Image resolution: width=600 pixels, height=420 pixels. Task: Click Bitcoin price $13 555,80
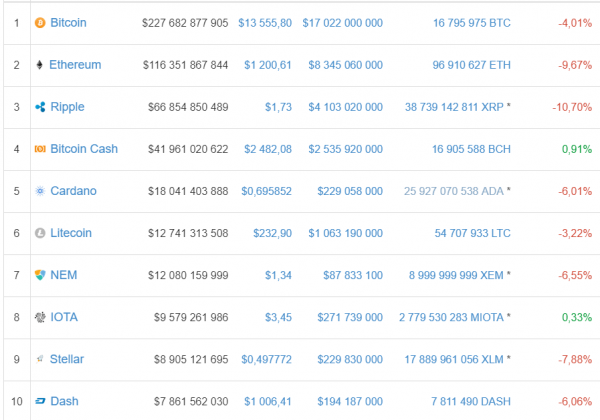pyautogui.click(x=265, y=23)
